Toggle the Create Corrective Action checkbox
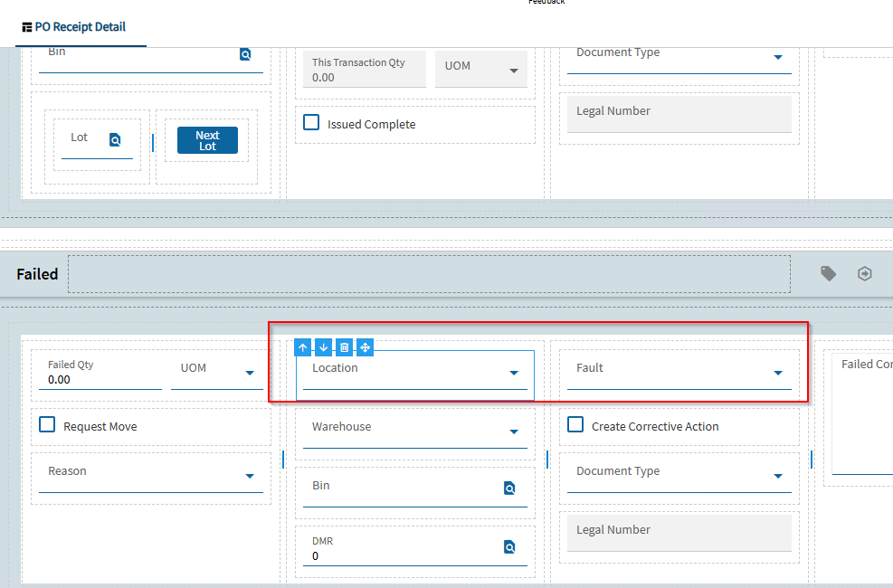The width and height of the screenshot is (893, 588). (575, 424)
